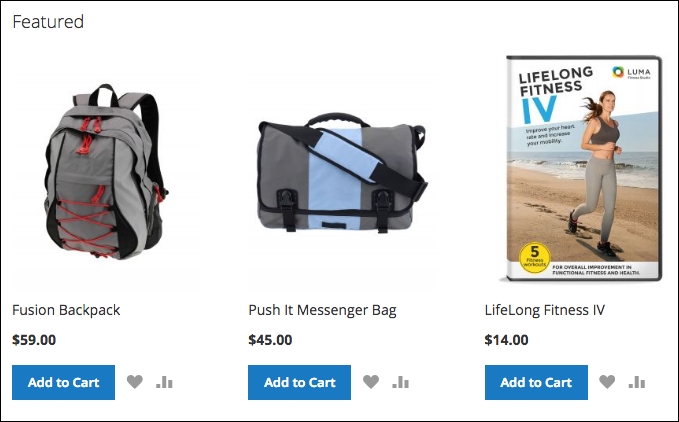Add Fusion Backpack to cart
The height and width of the screenshot is (422, 679).
[63, 382]
